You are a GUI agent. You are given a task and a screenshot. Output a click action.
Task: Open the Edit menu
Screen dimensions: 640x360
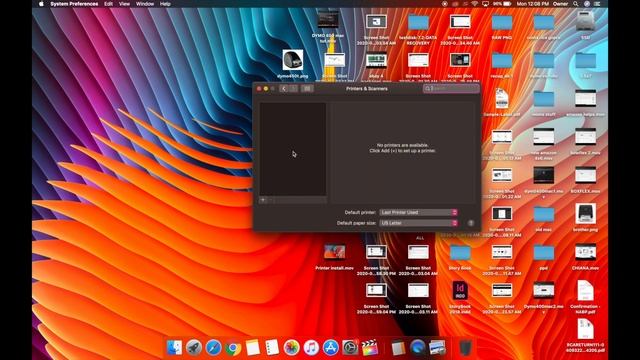point(108,4)
